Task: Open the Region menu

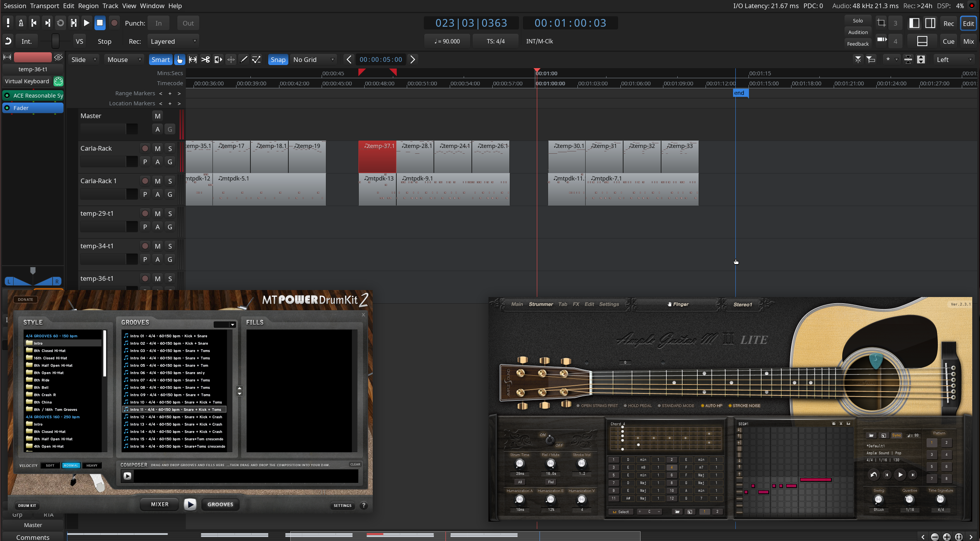Action: coord(88,6)
